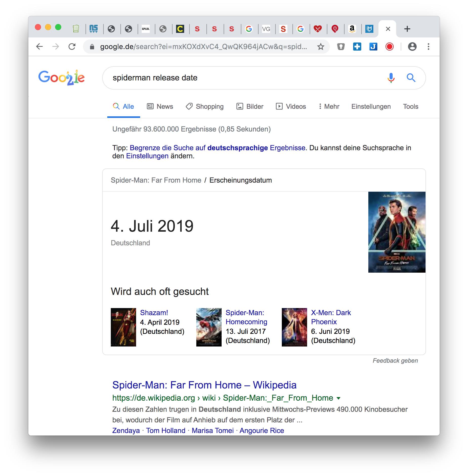This screenshot has width=468, height=476.
Task: Switch to the Videos tab
Action: coord(291,106)
